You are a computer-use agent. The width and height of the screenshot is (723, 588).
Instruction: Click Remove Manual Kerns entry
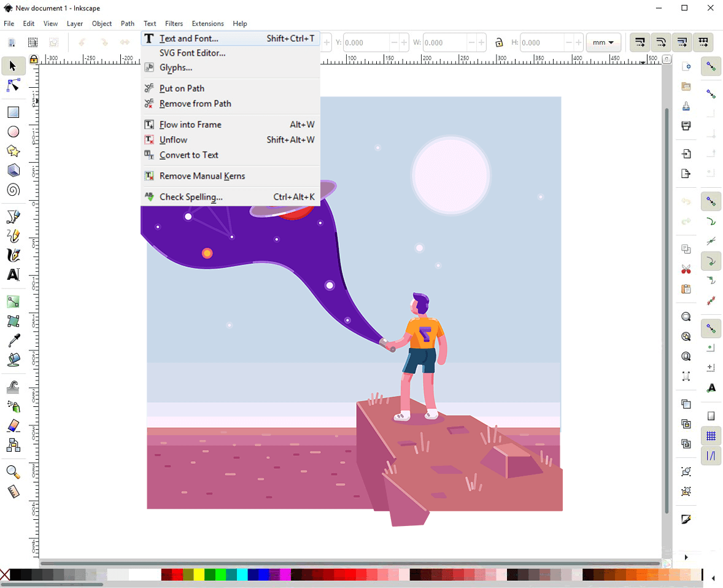pos(203,176)
